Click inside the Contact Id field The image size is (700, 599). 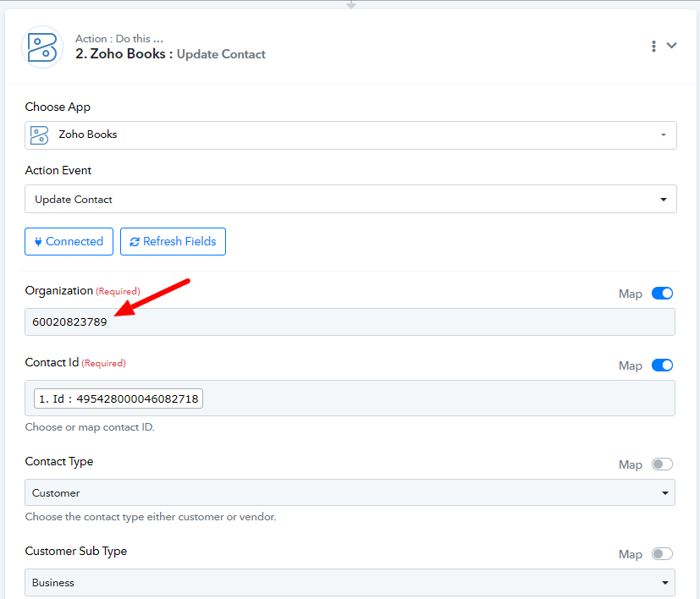(350, 398)
